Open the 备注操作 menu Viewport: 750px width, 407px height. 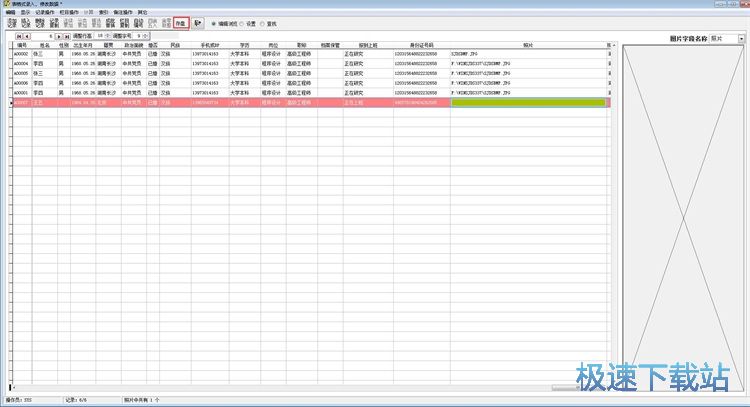[x=123, y=12]
